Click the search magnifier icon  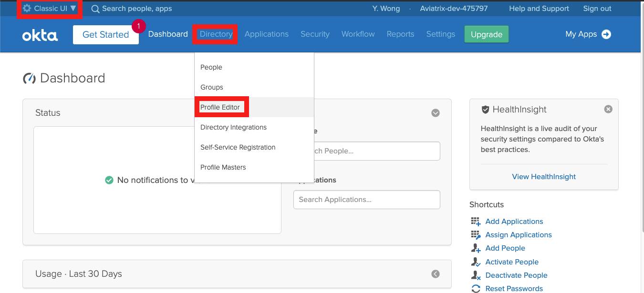(x=95, y=9)
